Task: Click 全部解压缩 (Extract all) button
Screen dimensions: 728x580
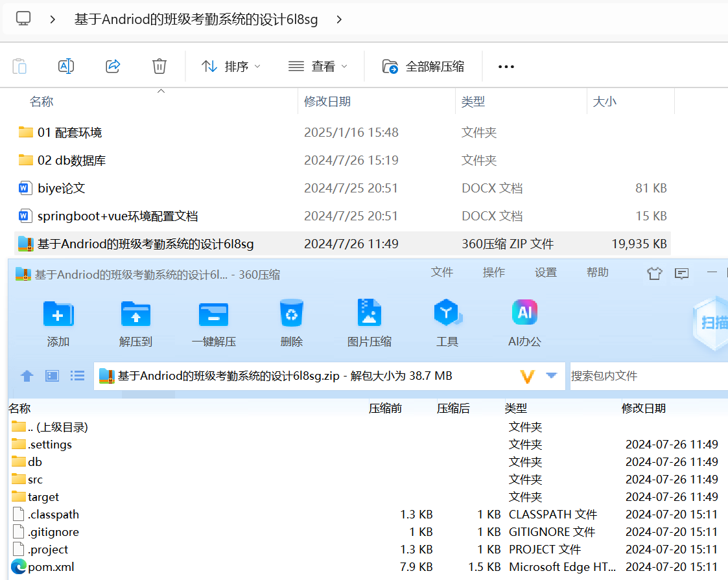Action: pos(423,66)
